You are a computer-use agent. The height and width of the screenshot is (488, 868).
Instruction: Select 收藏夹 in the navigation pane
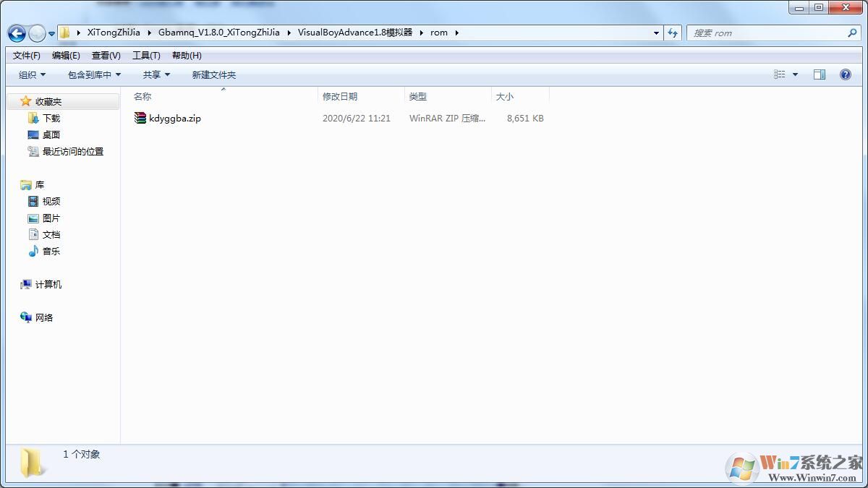(x=48, y=102)
